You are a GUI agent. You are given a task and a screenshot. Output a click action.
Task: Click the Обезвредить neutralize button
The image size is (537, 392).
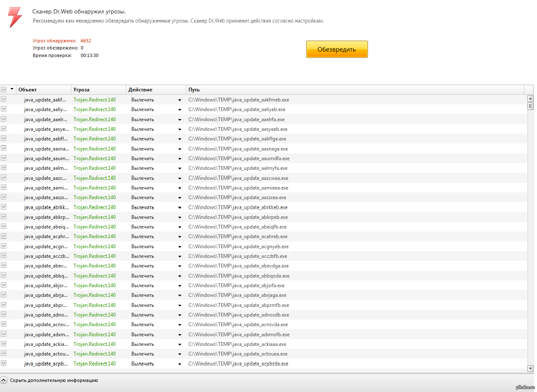[336, 49]
